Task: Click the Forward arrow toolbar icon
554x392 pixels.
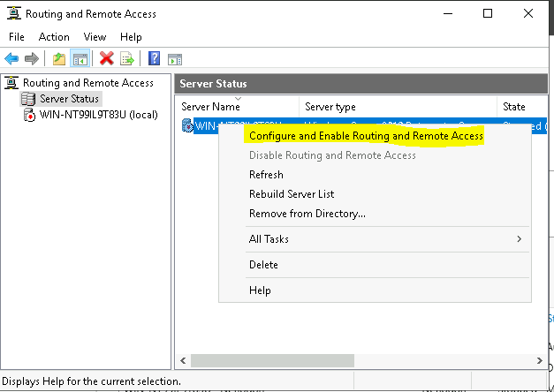Action: click(x=32, y=58)
